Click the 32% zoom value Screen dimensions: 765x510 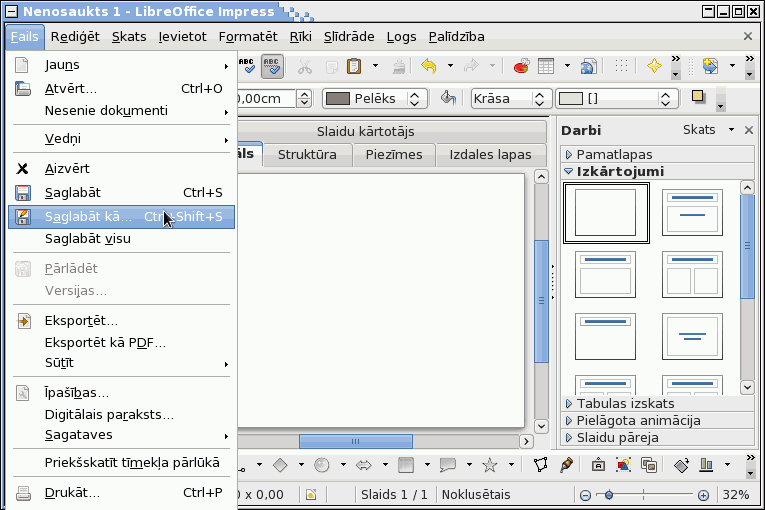tap(736, 495)
